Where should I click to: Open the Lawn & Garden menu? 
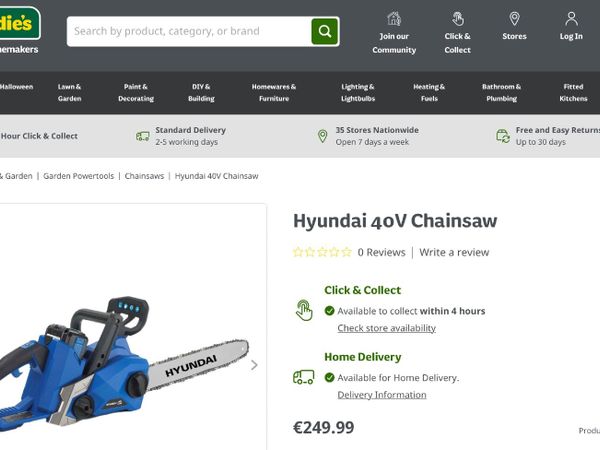point(69,93)
